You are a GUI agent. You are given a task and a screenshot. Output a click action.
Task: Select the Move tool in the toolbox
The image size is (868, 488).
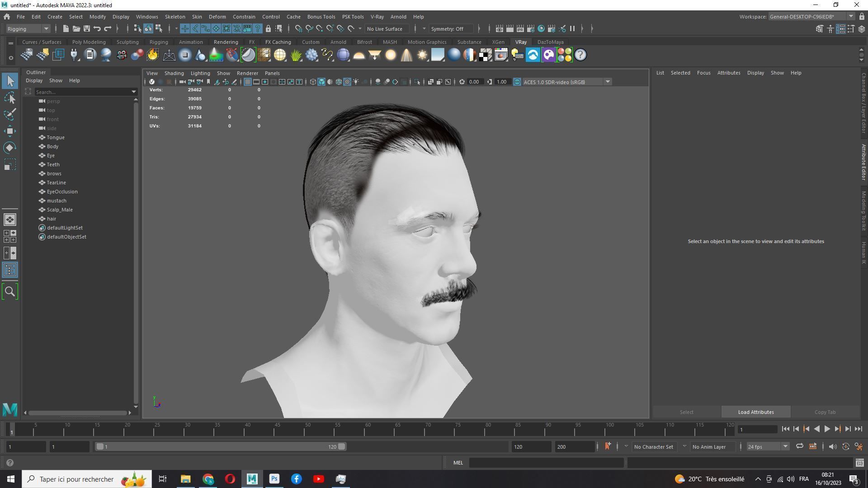[9, 131]
